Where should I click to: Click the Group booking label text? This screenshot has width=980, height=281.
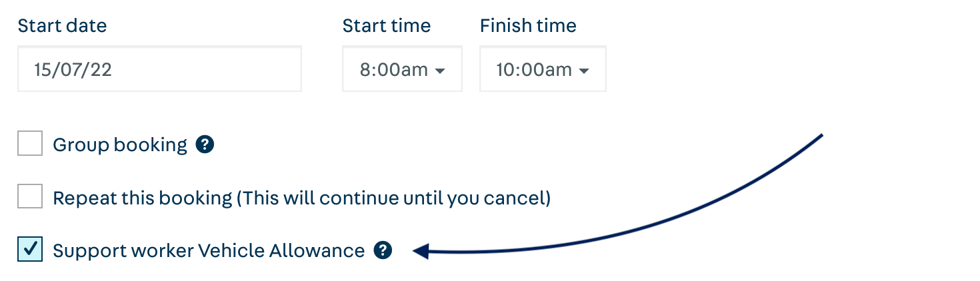coord(120,144)
